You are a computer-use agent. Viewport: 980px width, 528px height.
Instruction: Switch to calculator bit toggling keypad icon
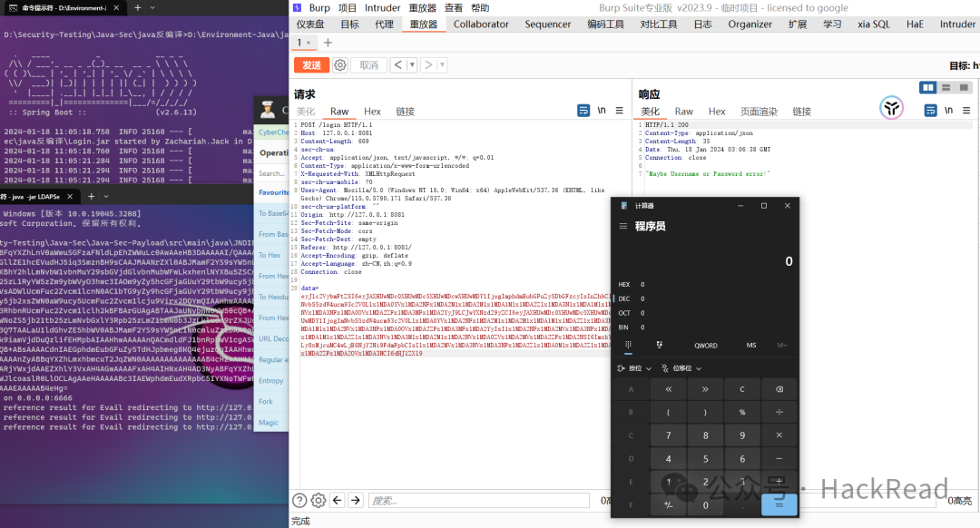[660, 345]
